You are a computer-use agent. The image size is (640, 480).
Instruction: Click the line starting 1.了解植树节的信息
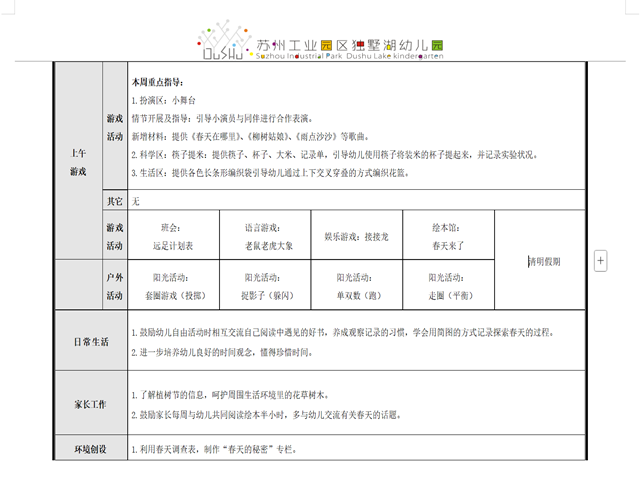230,395
